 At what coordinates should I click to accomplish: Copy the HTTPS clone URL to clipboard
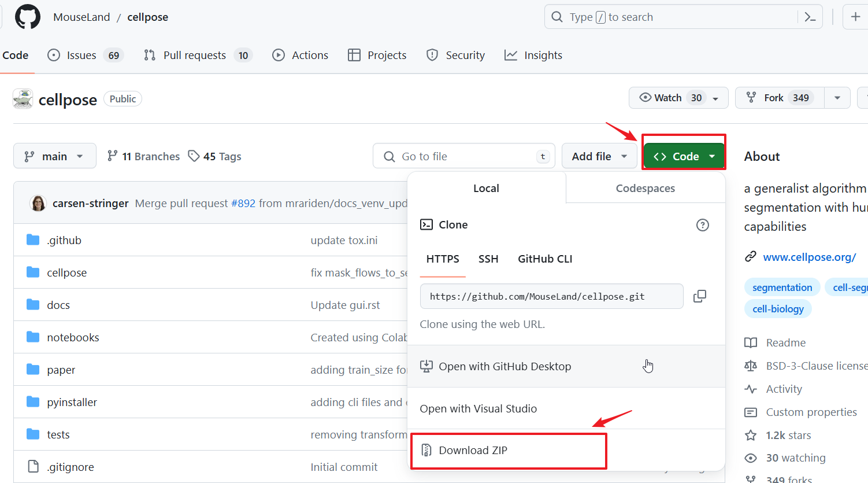[x=699, y=296]
